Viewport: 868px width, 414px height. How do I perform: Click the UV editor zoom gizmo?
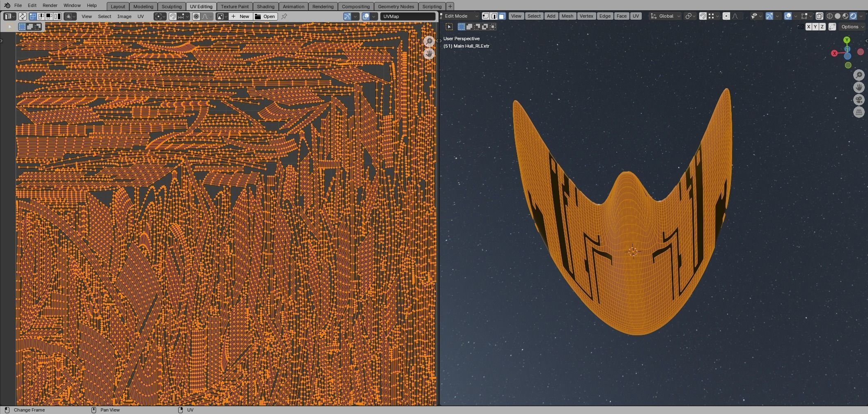click(429, 41)
